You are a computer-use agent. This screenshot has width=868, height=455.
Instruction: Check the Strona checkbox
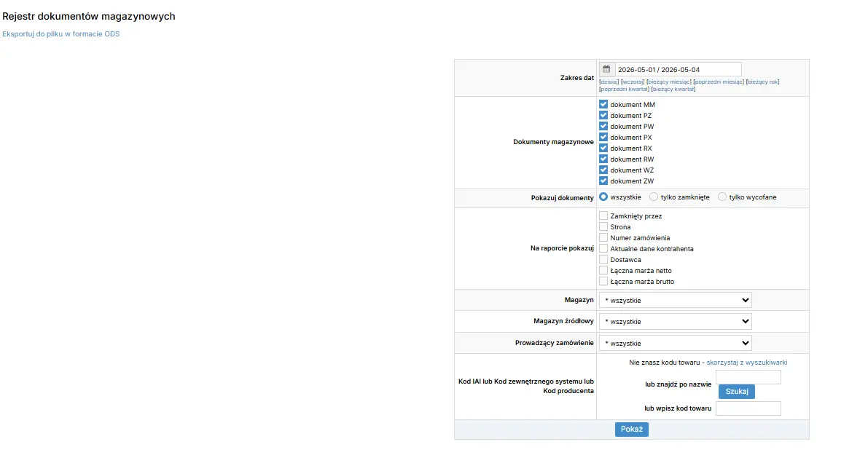click(603, 226)
